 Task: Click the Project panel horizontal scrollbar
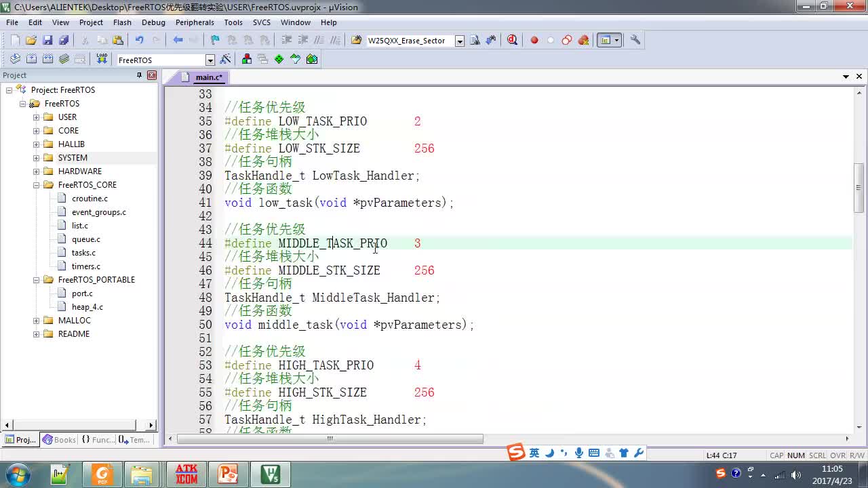(x=79, y=425)
